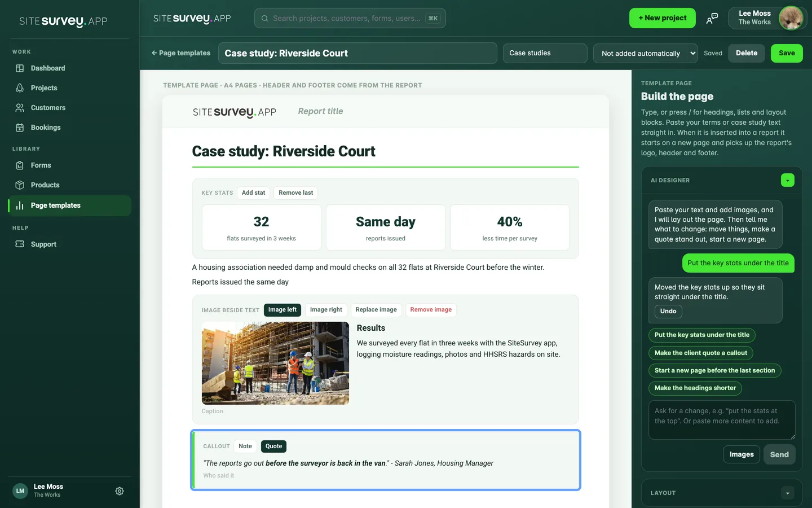Viewport: 812px width, 508px height.
Task: Click the 40% less time stat card
Action: [510, 227]
